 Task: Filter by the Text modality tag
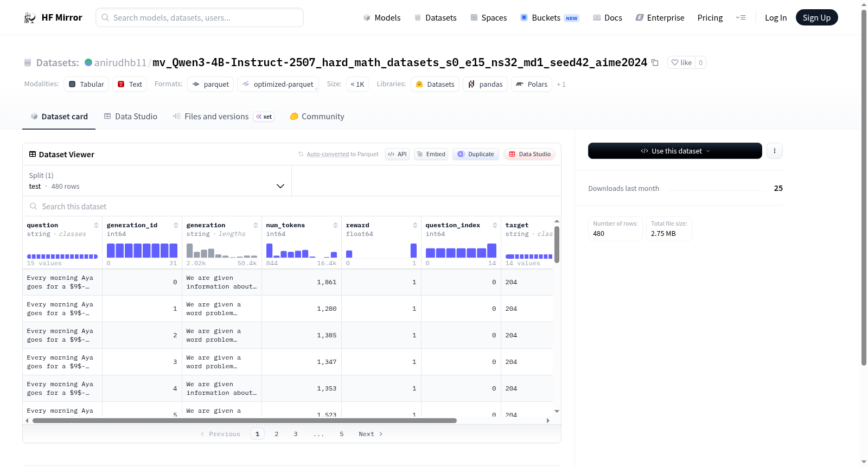130,84
